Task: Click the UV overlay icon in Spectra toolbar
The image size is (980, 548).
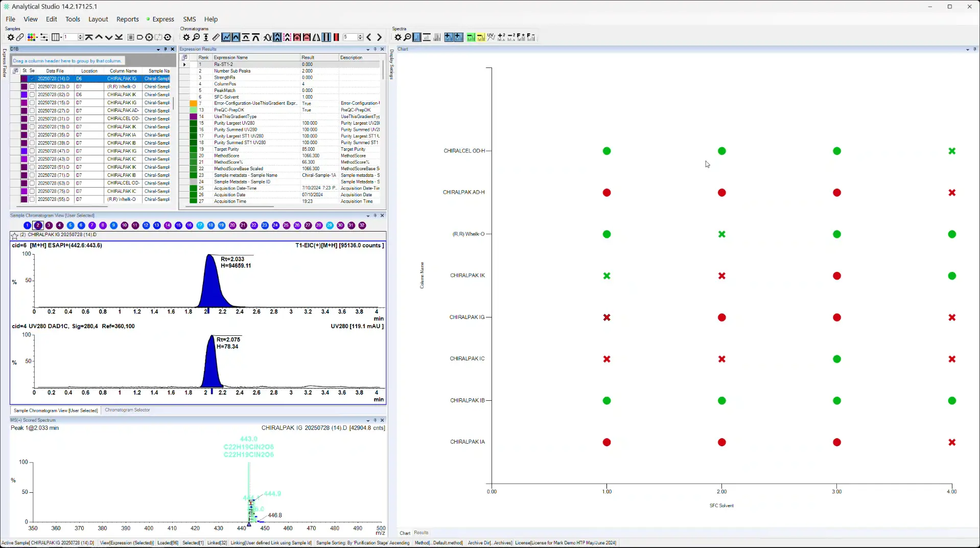Action: 491,37
